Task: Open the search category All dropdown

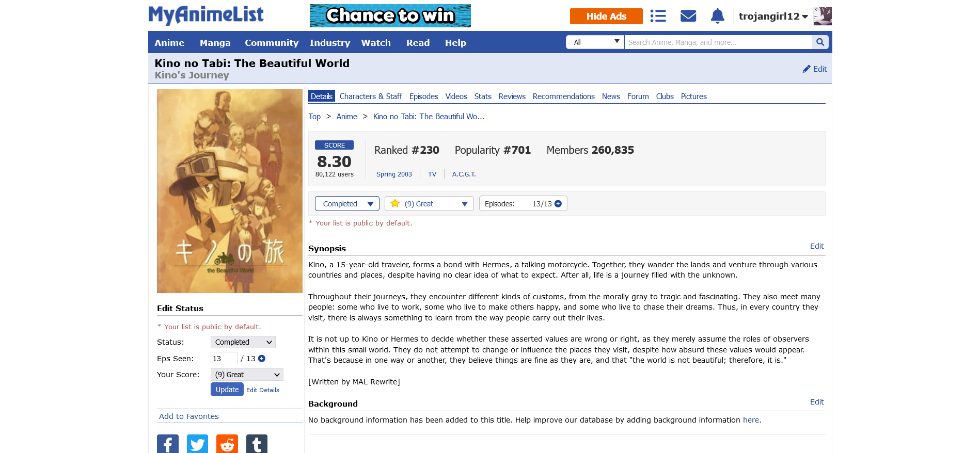Action: tap(595, 42)
